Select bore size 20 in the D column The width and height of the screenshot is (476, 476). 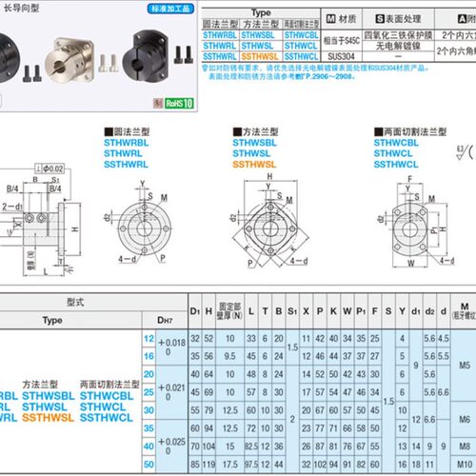coord(149,374)
